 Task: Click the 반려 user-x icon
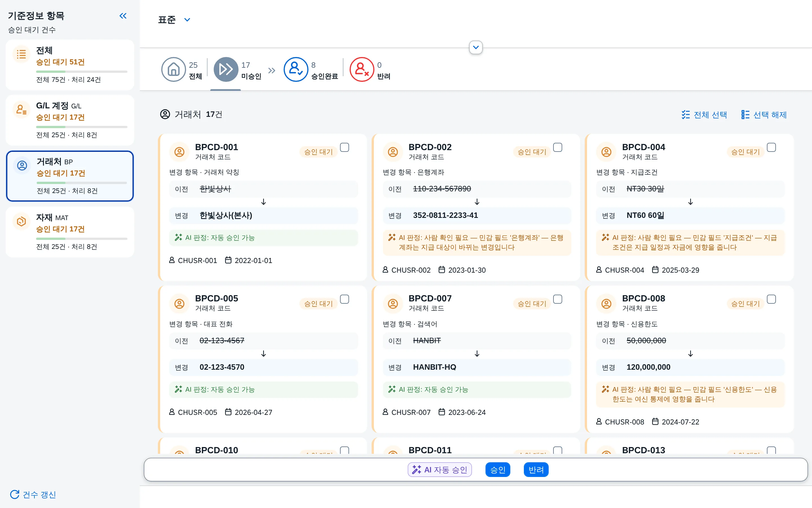click(x=362, y=69)
